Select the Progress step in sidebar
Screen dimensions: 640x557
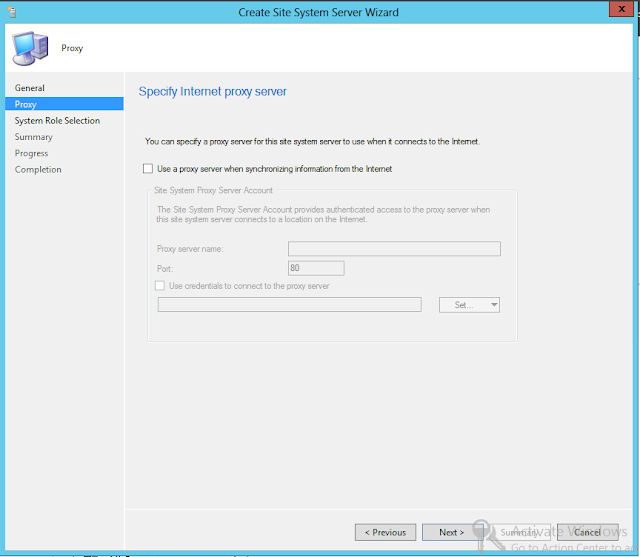[x=31, y=153]
